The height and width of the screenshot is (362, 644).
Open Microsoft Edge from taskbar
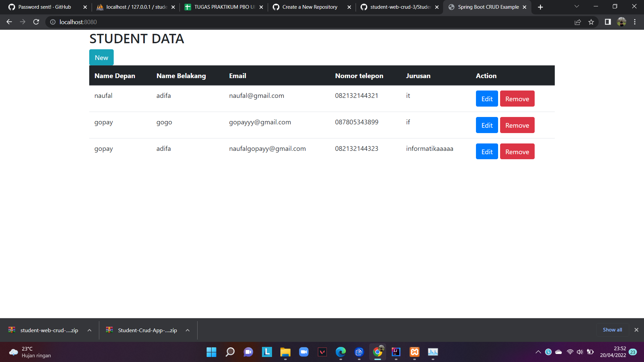click(x=340, y=352)
